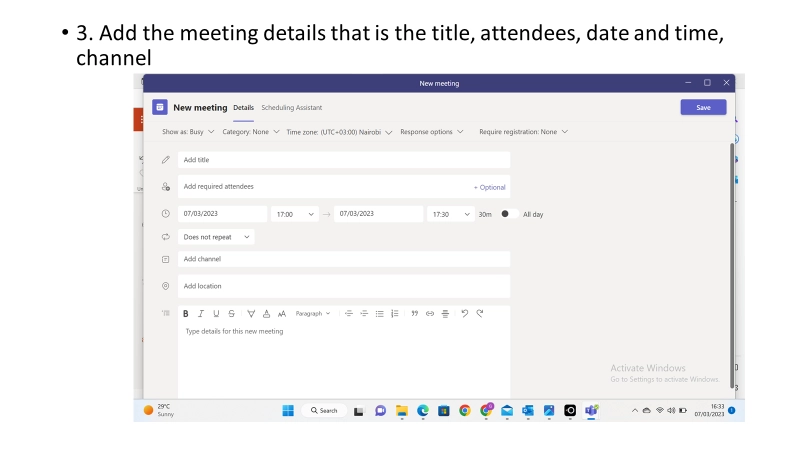Screen dimensions: 800x450
Task: Open the Response options dropdown
Action: pos(432,132)
